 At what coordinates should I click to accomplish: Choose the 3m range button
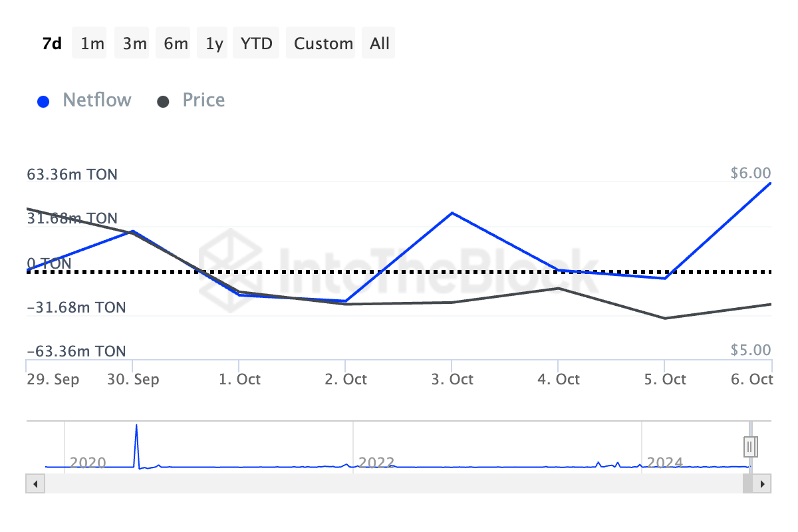134,44
